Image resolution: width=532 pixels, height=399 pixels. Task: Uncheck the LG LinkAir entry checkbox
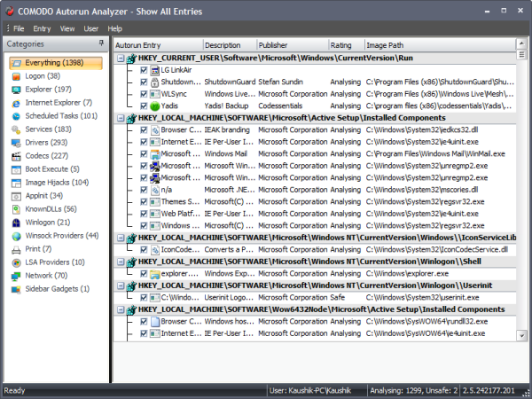pyautogui.click(x=143, y=69)
